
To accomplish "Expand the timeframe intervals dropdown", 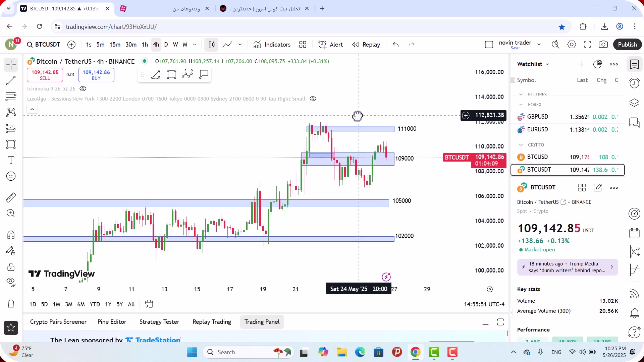I will [x=195, y=45].
